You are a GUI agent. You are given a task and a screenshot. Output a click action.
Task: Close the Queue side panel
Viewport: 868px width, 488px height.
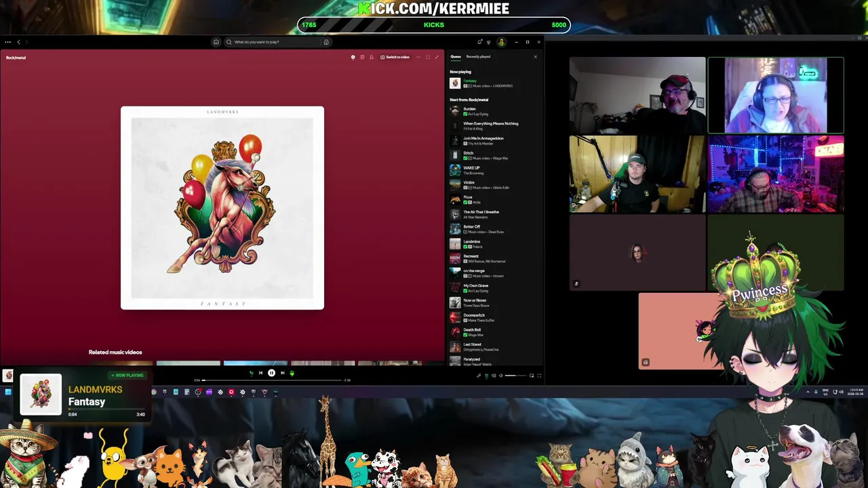point(535,57)
